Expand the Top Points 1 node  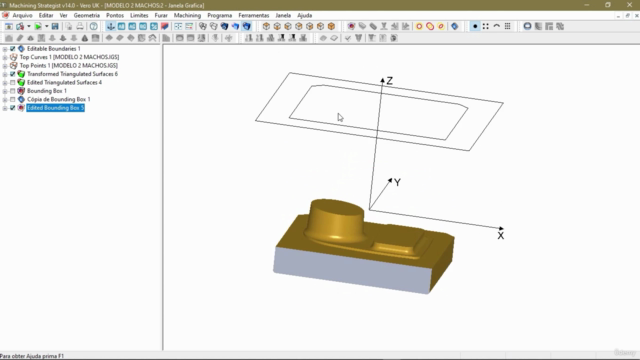(x=5, y=66)
